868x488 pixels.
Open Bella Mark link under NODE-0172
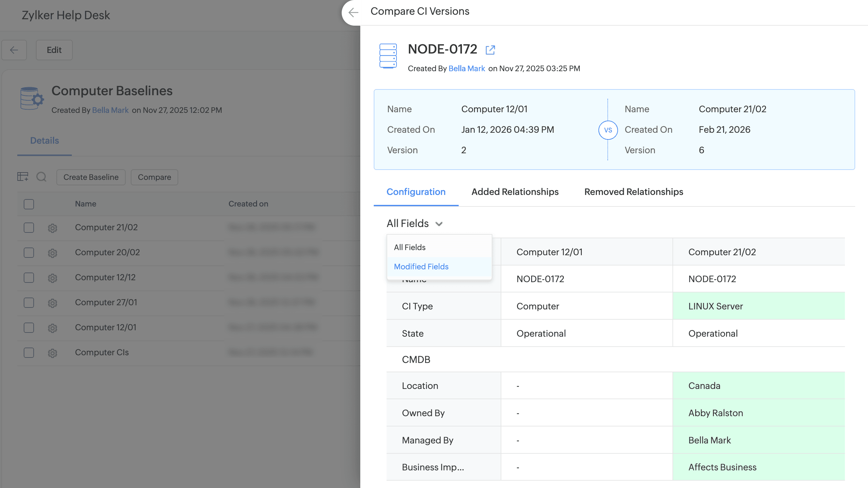click(466, 68)
